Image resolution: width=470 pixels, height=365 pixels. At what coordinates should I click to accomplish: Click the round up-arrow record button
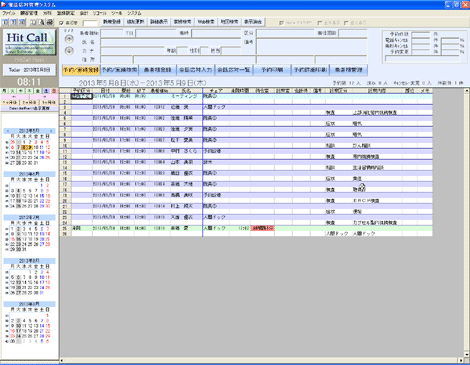coord(69,39)
